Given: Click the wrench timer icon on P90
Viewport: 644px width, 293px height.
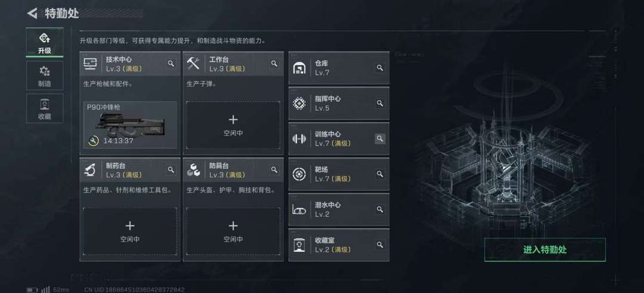Looking at the screenshot, I should click(x=93, y=141).
